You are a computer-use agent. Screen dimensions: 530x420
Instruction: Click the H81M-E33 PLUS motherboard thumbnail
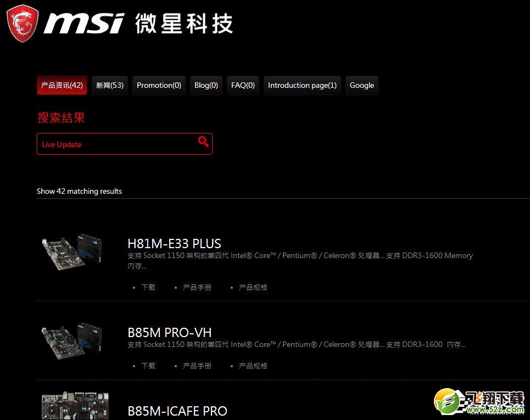71,251
